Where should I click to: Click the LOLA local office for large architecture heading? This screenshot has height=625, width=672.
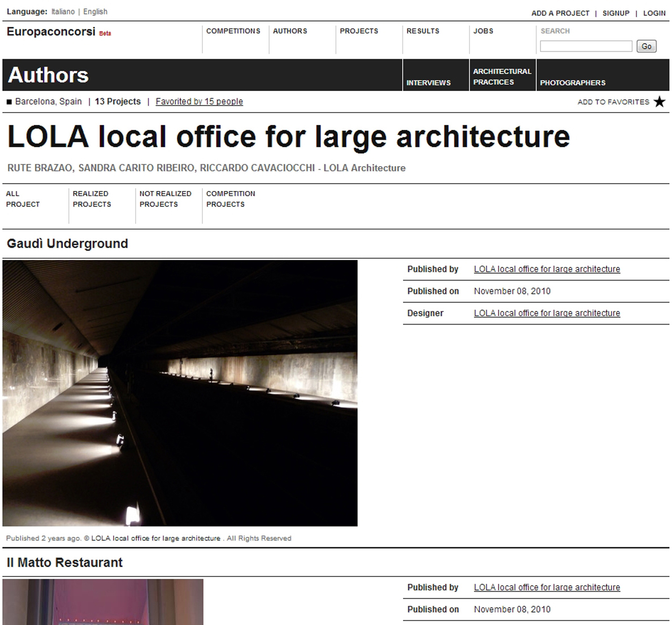(x=288, y=137)
